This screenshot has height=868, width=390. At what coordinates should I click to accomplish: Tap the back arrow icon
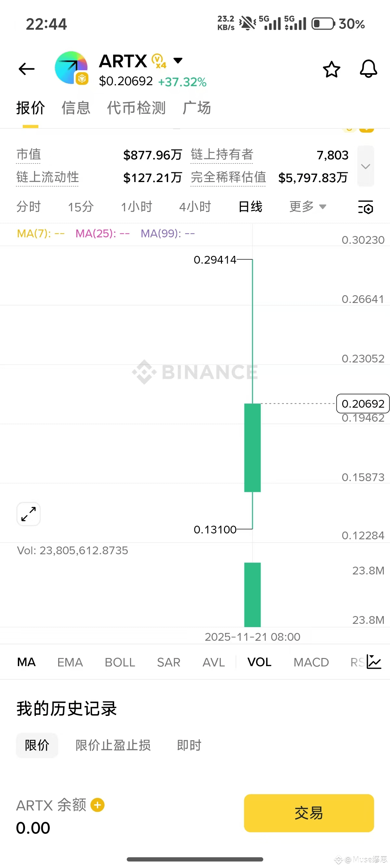click(x=27, y=69)
